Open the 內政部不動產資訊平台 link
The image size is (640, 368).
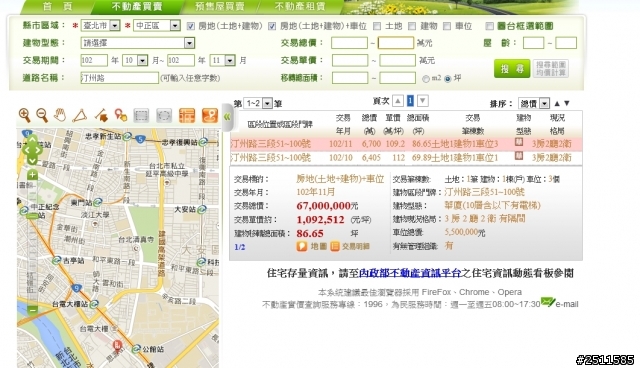[410, 273]
